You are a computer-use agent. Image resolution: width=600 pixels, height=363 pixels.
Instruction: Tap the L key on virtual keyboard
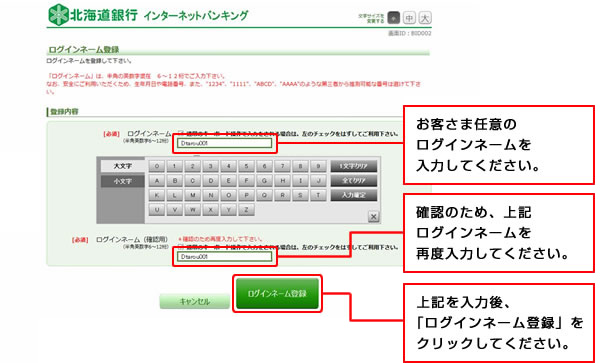(174, 195)
